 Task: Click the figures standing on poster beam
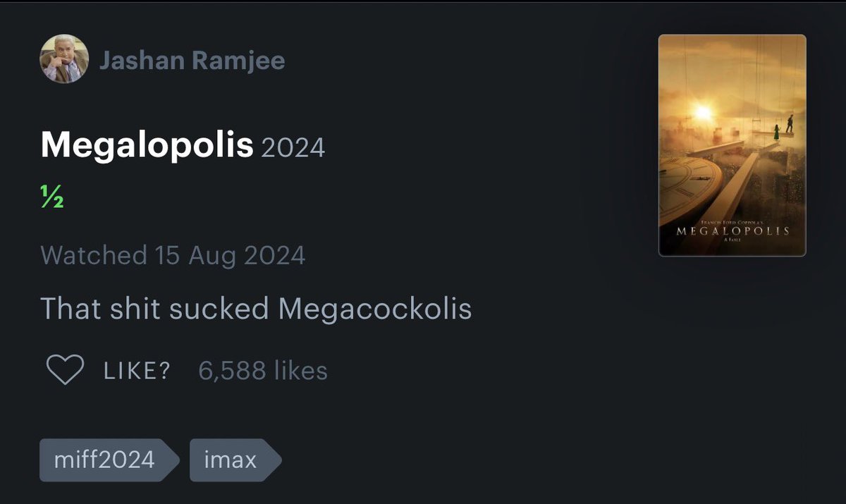(783, 125)
